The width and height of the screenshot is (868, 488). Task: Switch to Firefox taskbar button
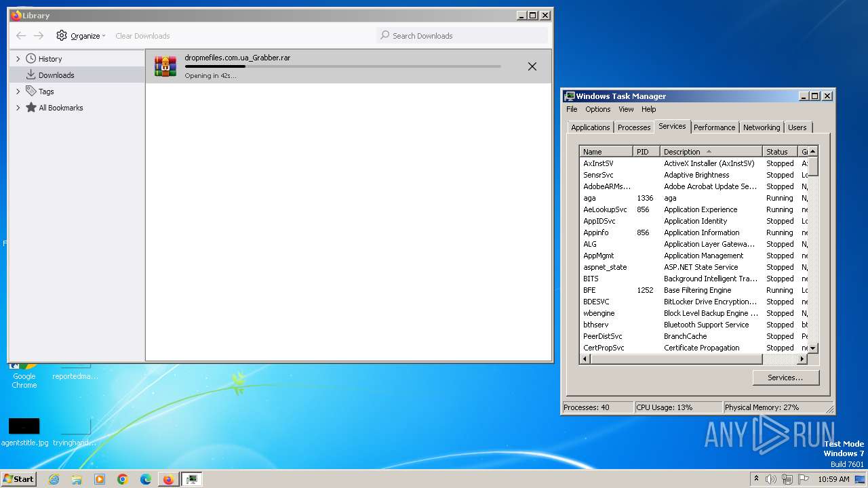point(168,479)
